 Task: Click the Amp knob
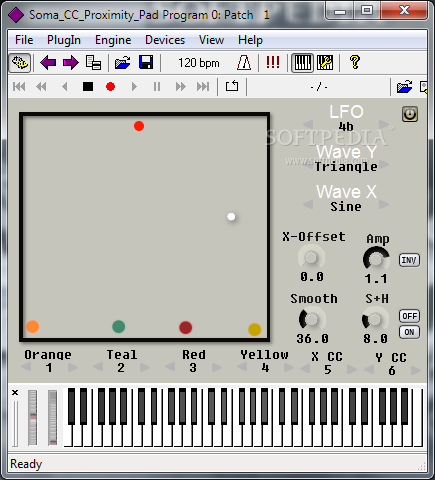coord(376,259)
